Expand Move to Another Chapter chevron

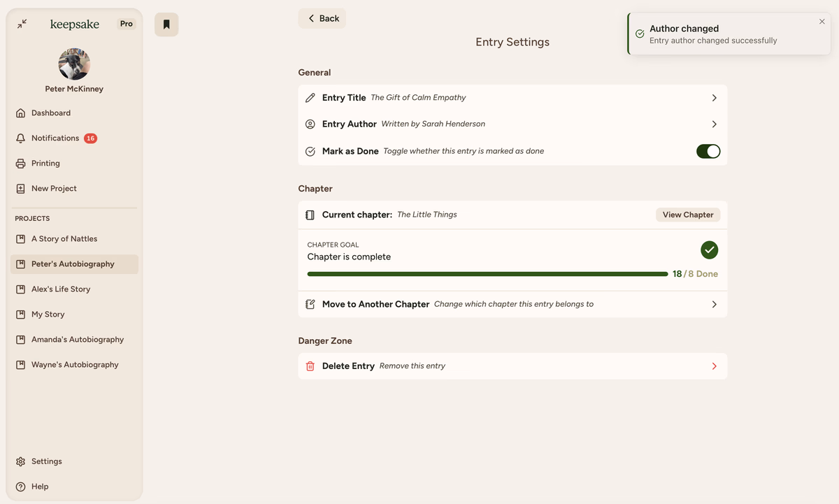[x=714, y=305]
